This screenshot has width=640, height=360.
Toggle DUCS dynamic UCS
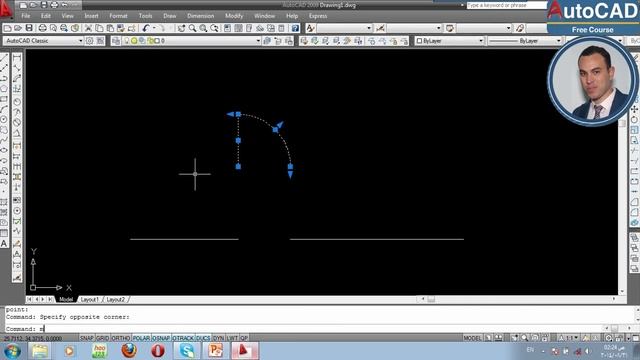(x=203, y=338)
